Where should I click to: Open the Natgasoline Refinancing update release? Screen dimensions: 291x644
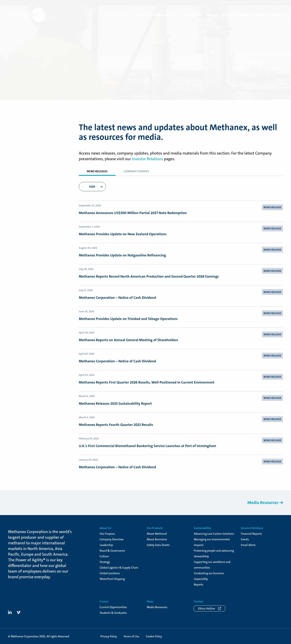coord(122,255)
